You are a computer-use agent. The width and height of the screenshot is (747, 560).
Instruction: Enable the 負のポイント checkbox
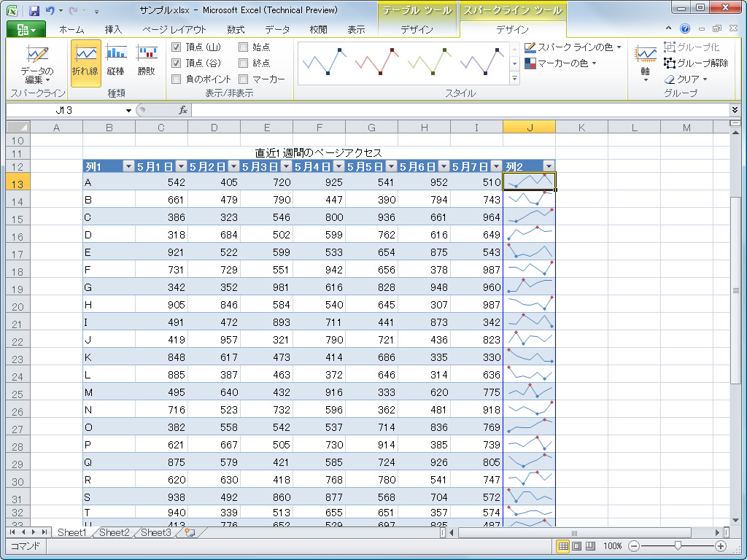click(176, 79)
